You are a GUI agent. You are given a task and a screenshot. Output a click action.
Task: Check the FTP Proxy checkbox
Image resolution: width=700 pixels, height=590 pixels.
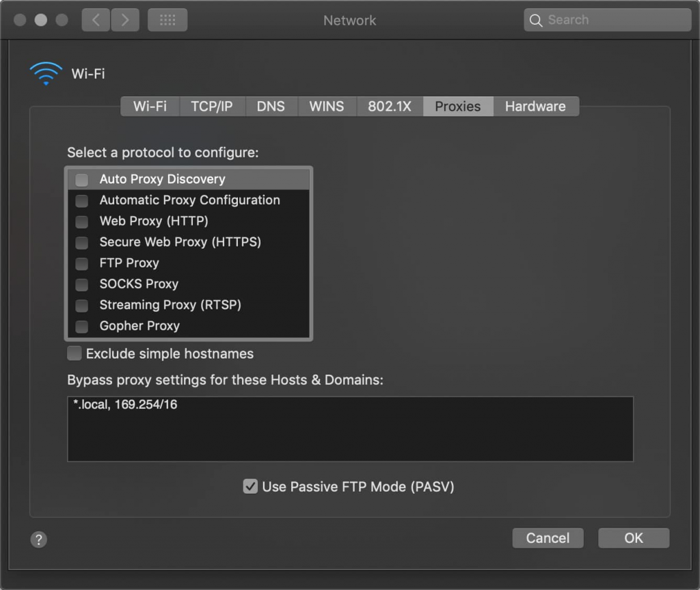click(x=81, y=263)
